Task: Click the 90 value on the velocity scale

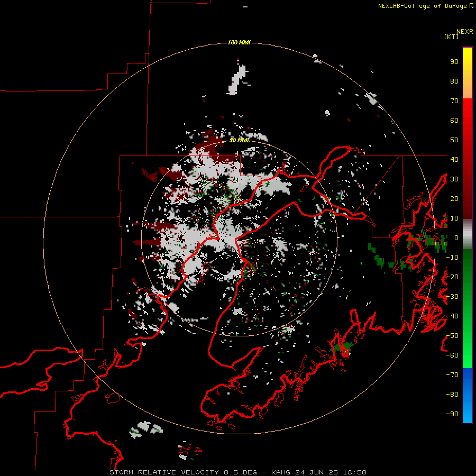Action: 454,62
